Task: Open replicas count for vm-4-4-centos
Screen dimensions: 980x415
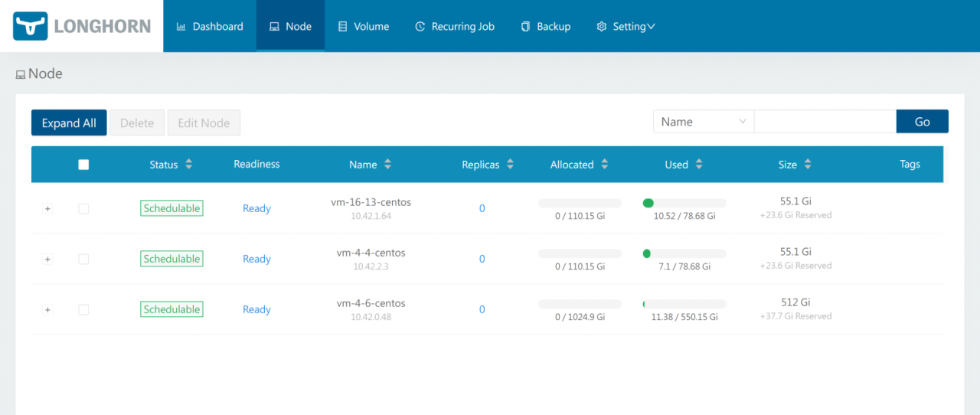Action: tap(482, 259)
